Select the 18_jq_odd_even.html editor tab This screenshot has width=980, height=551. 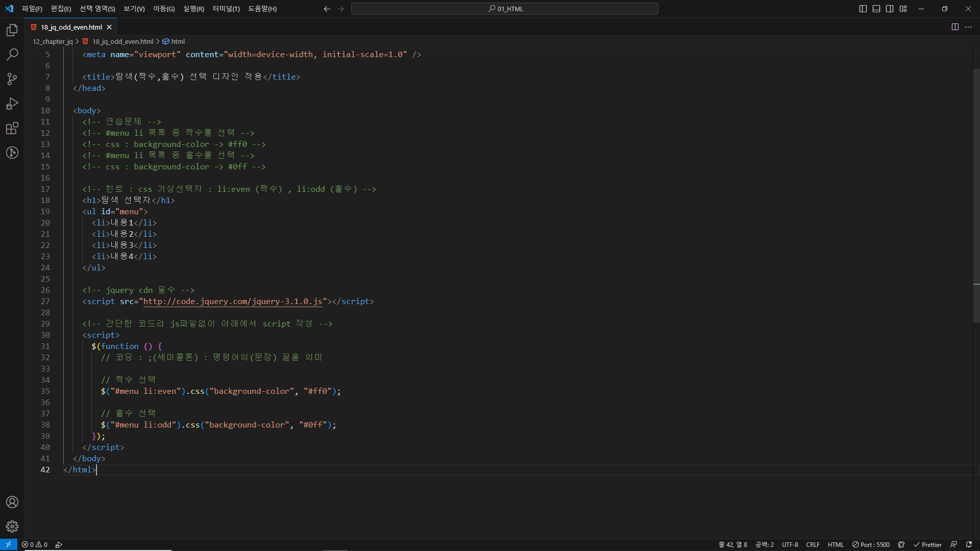point(71,28)
